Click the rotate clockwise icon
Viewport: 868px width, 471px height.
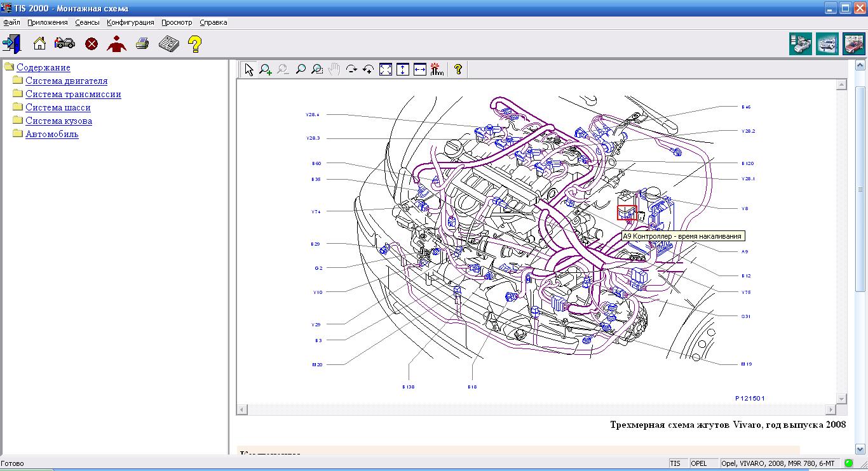351,70
